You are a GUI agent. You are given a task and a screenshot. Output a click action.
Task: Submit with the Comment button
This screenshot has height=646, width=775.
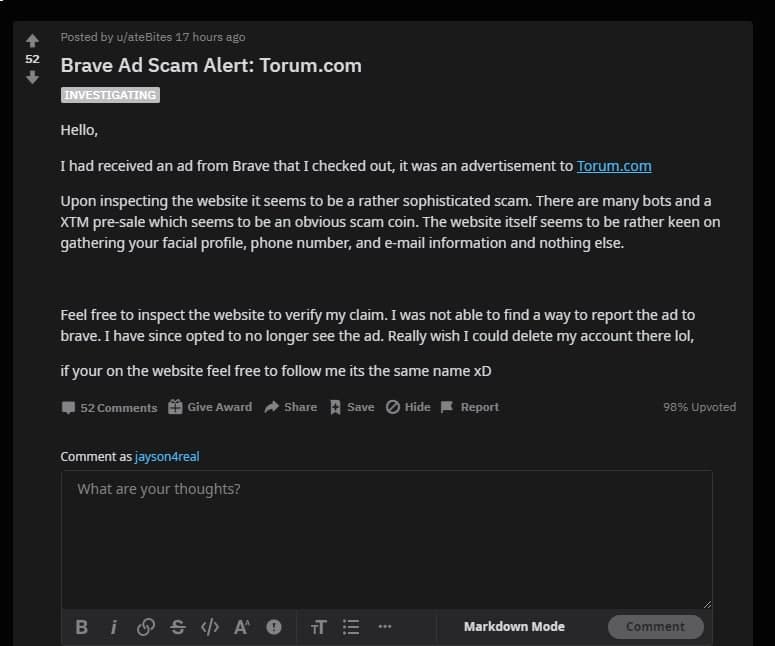(655, 627)
